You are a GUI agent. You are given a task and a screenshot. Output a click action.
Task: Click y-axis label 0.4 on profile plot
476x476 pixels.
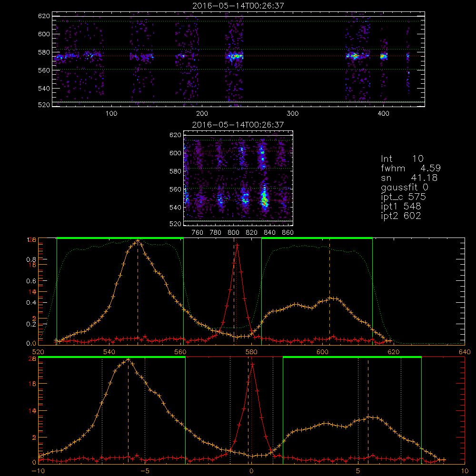tap(31, 303)
